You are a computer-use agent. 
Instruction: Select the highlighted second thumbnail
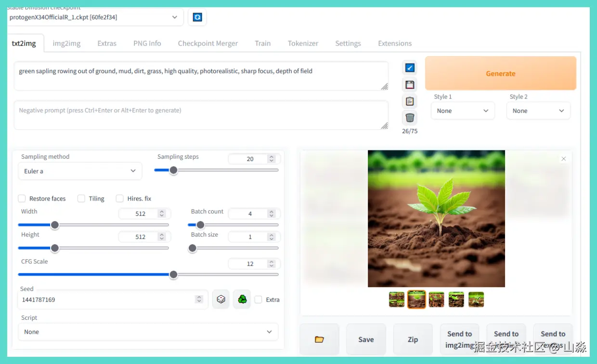point(416,300)
